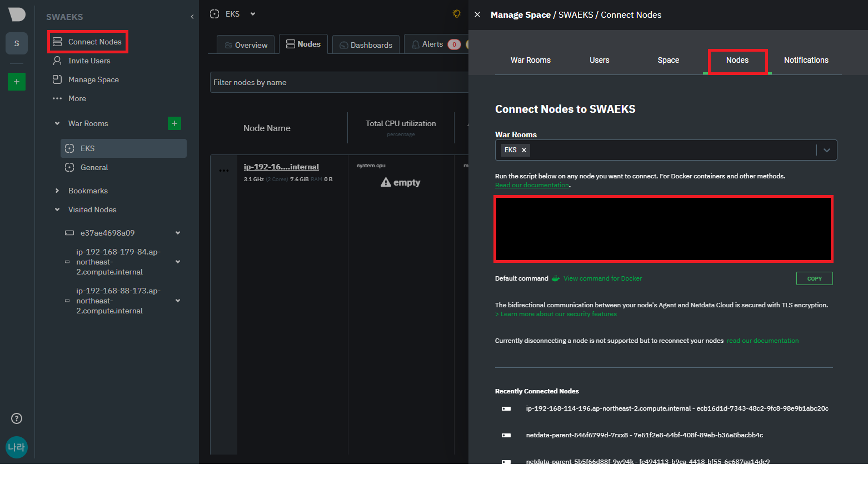The image size is (868, 484).
Task: Expand ip-192-168-88-173 node dropdown
Action: click(178, 301)
